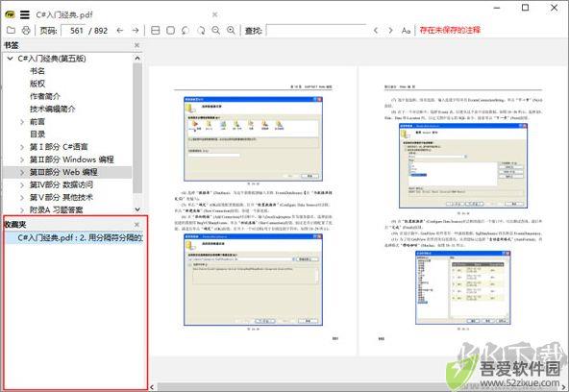This screenshot has width=569, height=392.
Task: Select the continuous layout icon
Action: click(x=156, y=31)
